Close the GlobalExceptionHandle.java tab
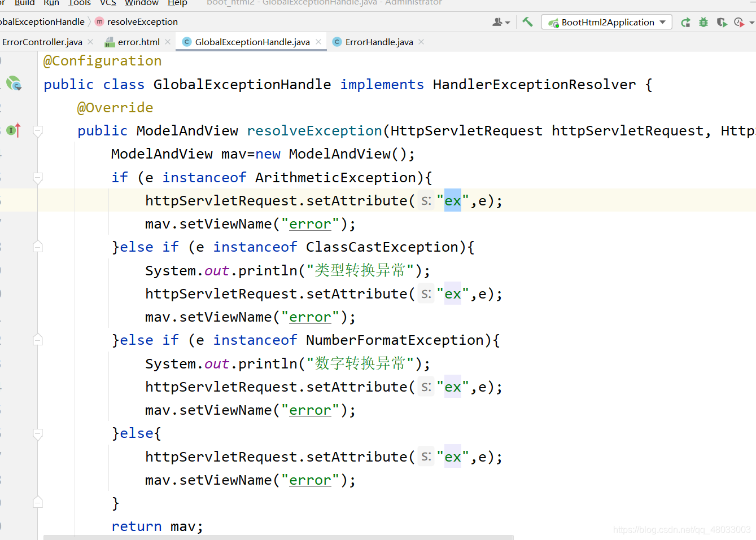756x540 pixels. coord(318,42)
